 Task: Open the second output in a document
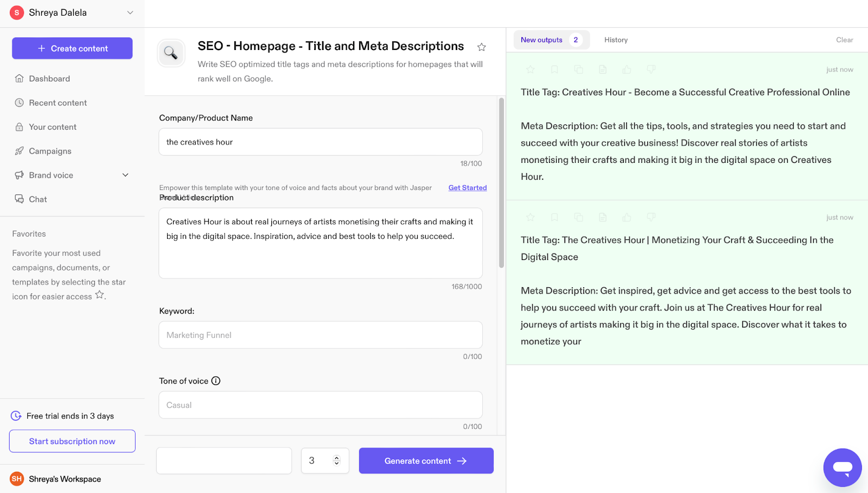tap(603, 217)
